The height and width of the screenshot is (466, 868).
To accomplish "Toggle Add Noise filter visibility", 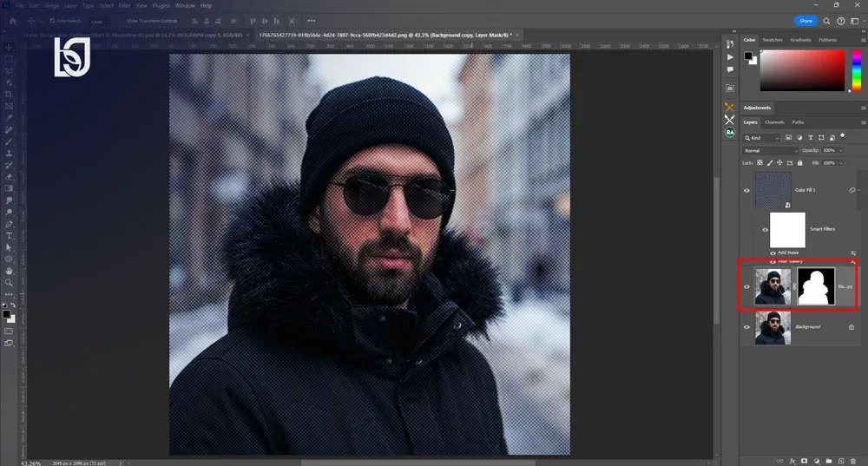I will tap(773, 253).
